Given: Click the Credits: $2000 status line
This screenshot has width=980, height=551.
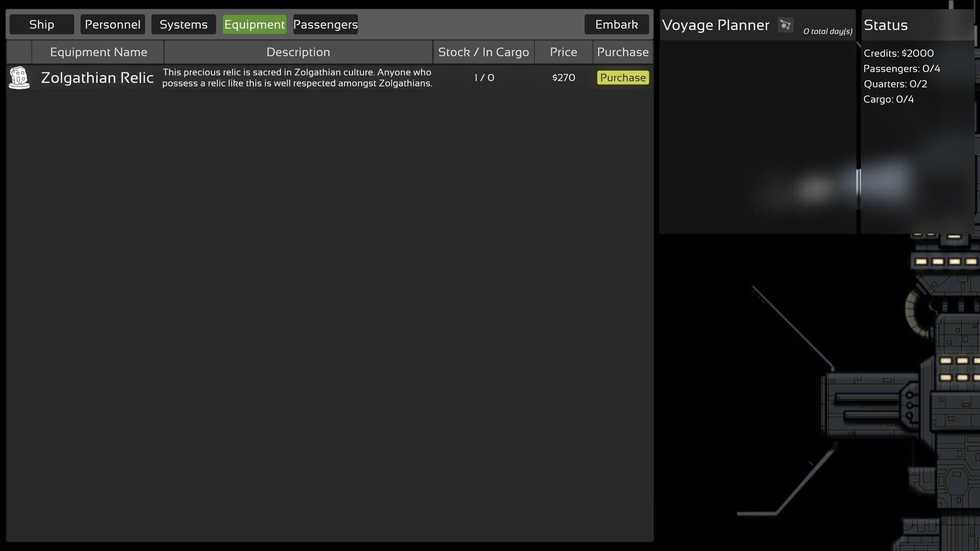Looking at the screenshot, I should (898, 53).
